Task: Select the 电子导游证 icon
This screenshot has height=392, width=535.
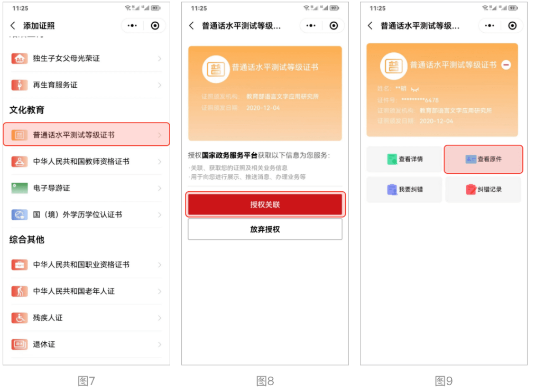Action: [x=20, y=188]
